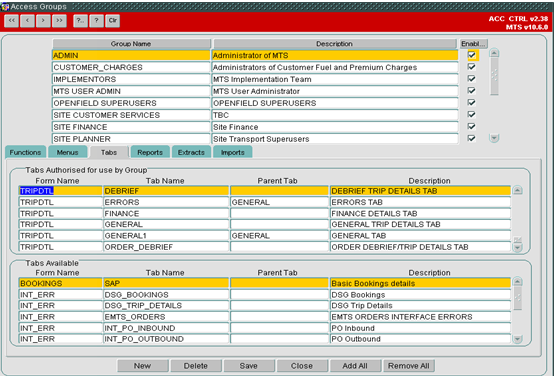Toggle Enabled checkbox for ADMIN group
The image size is (554, 376).
pos(472,55)
